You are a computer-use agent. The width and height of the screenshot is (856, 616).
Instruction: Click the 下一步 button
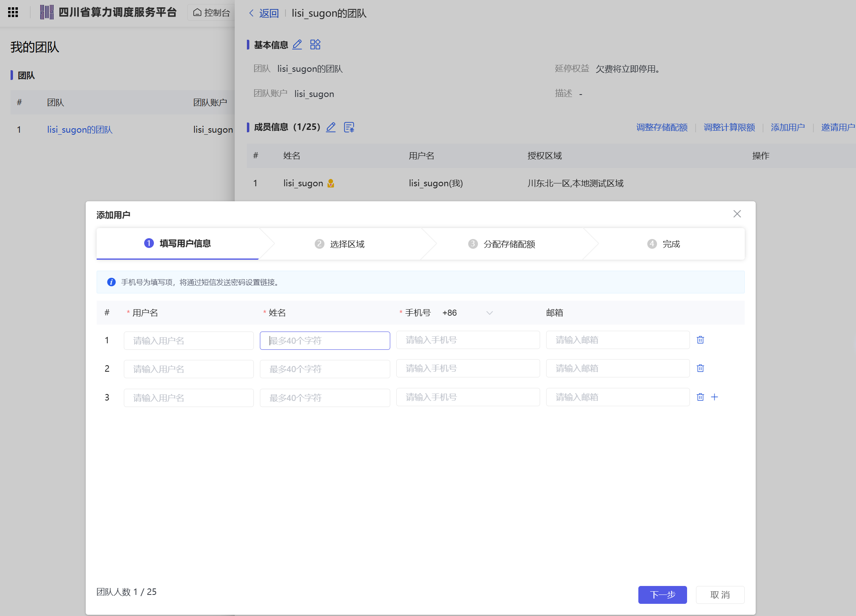[x=663, y=595]
